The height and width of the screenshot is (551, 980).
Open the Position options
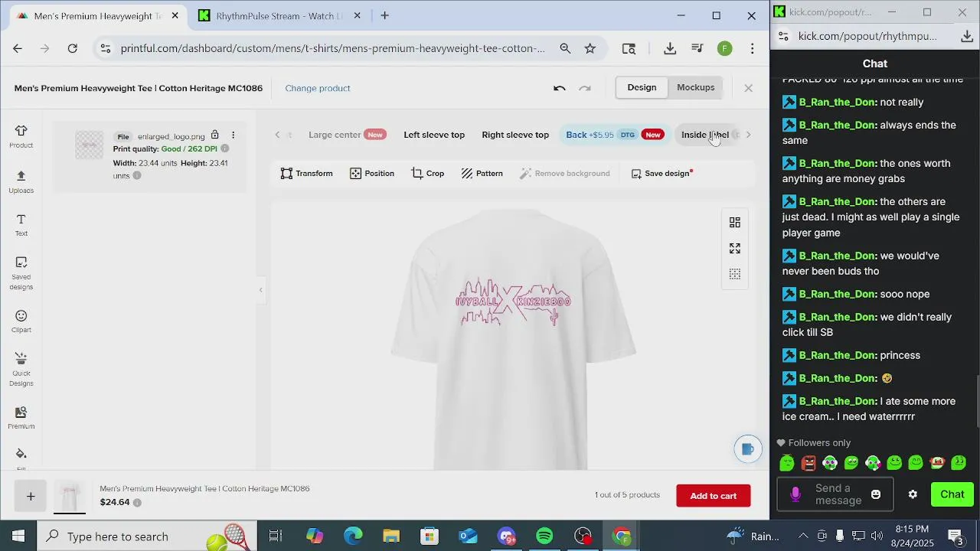[371, 174]
